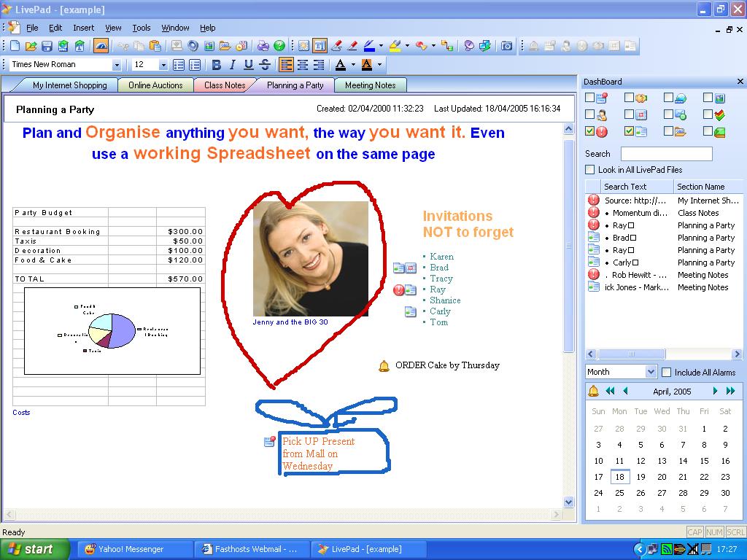This screenshot has width=747, height=560.
Task: Enable Include All Alarms checkbox
Action: [667, 373]
